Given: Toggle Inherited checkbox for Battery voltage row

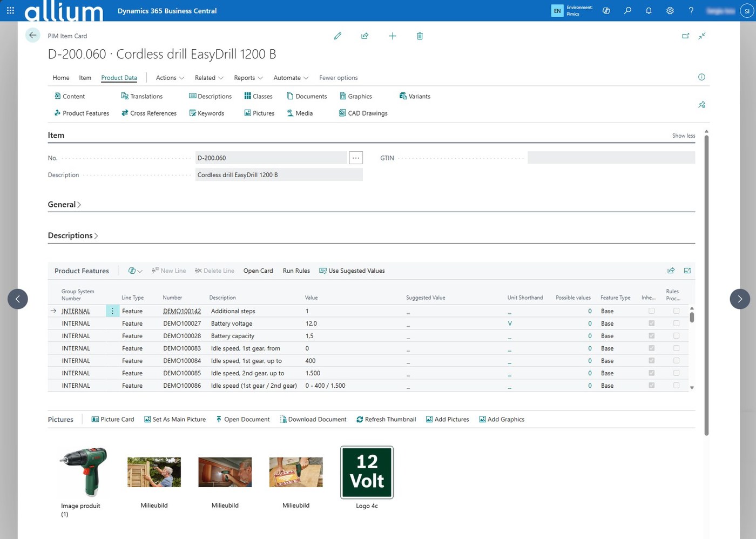Looking at the screenshot, I should pos(651,324).
